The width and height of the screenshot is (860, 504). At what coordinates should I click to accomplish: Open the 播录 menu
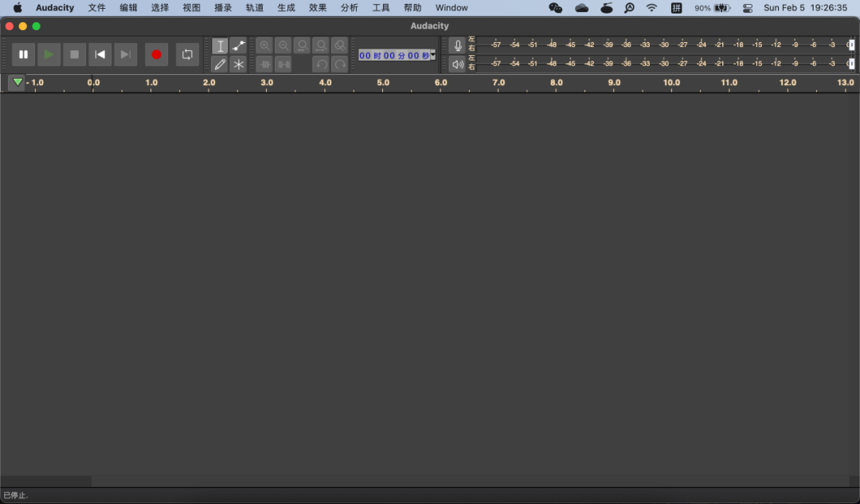coord(223,8)
